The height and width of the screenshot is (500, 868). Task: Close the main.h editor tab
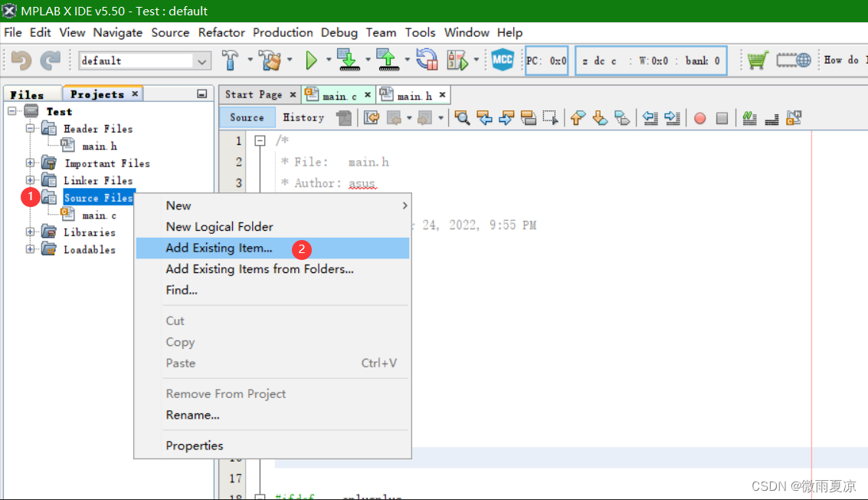coord(442,95)
